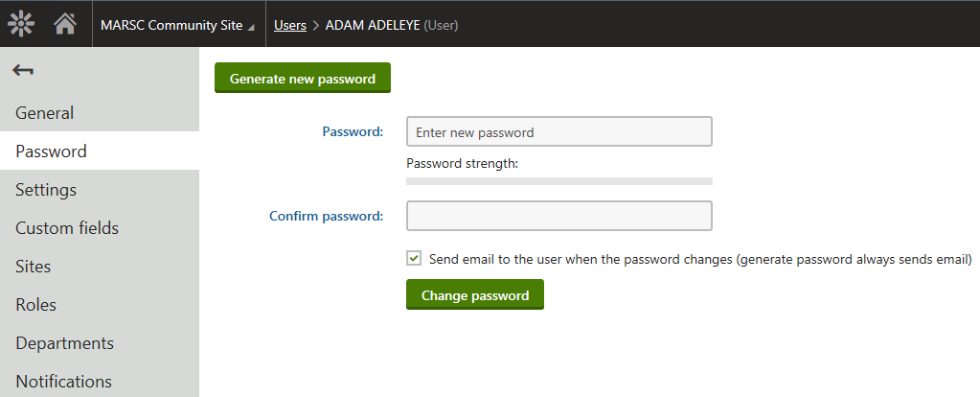Open the Kentico application list icon
Viewport: 980px width, 397px height.
click(21, 24)
